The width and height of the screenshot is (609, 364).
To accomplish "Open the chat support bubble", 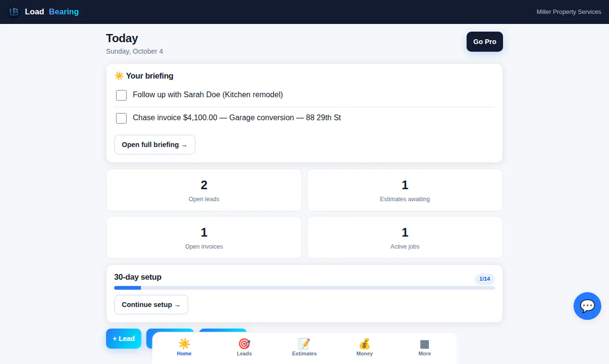I will 587,306.
